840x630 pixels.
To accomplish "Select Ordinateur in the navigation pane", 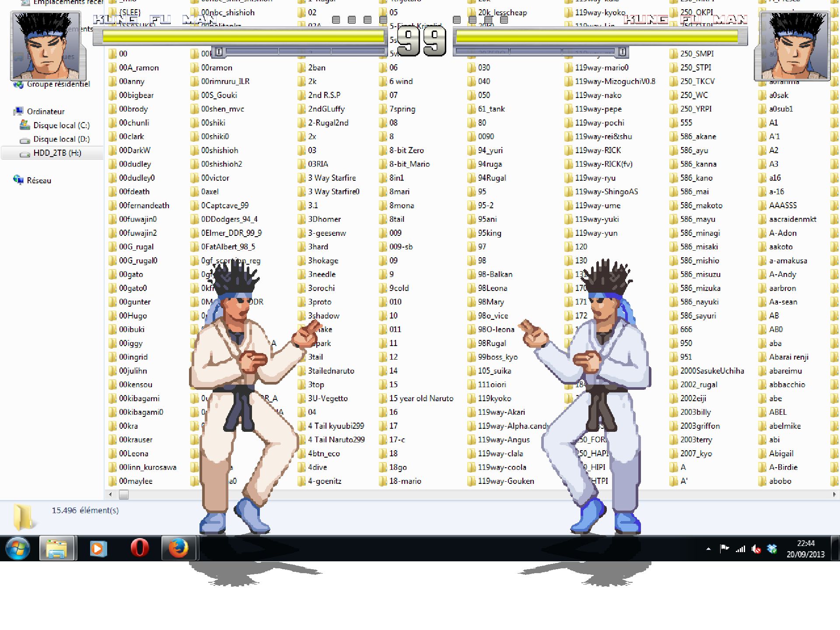I will tap(45, 112).
